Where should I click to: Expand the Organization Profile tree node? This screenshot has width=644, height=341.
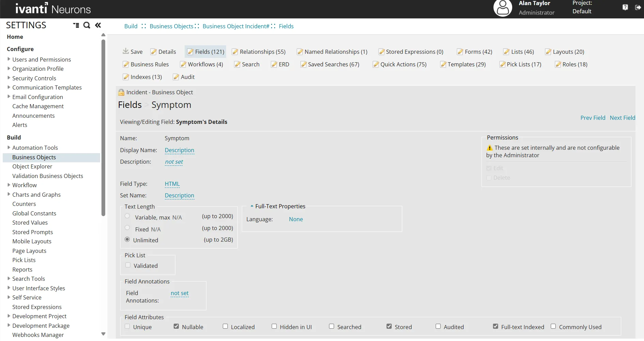click(x=9, y=68)
